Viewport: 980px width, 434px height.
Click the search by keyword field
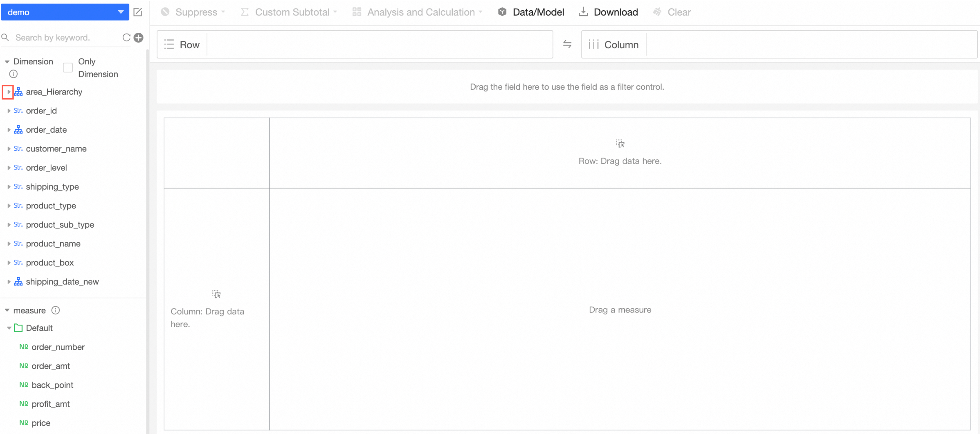click(x=65, y=38)
